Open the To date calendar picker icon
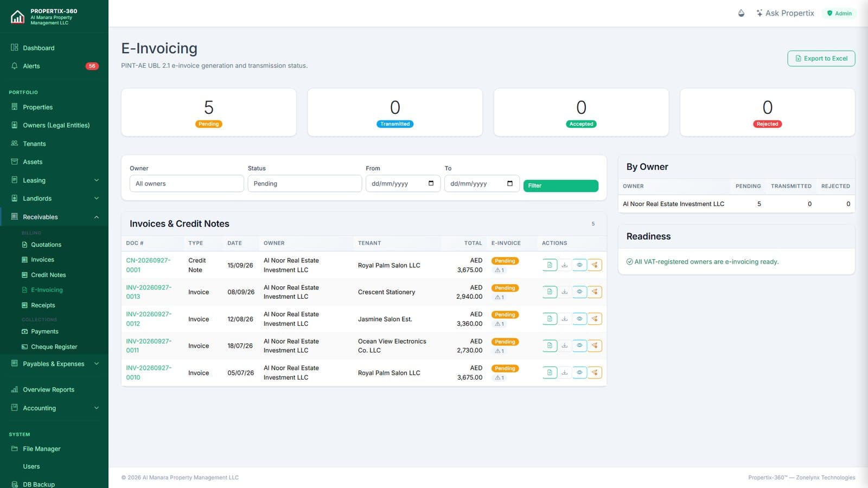868x488 pixels. [x=509, y=183]
